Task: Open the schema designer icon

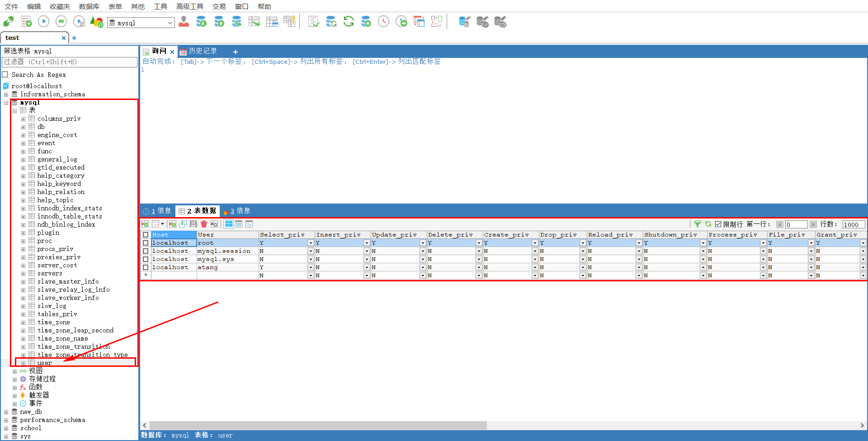Action: pyautogui.click(x=419, y=22)
